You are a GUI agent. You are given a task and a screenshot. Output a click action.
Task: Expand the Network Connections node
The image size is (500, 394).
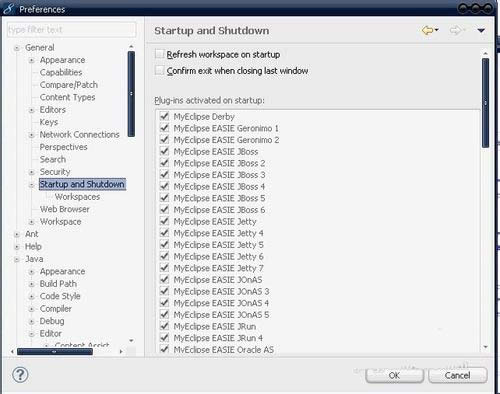click(x=31, y=135)
